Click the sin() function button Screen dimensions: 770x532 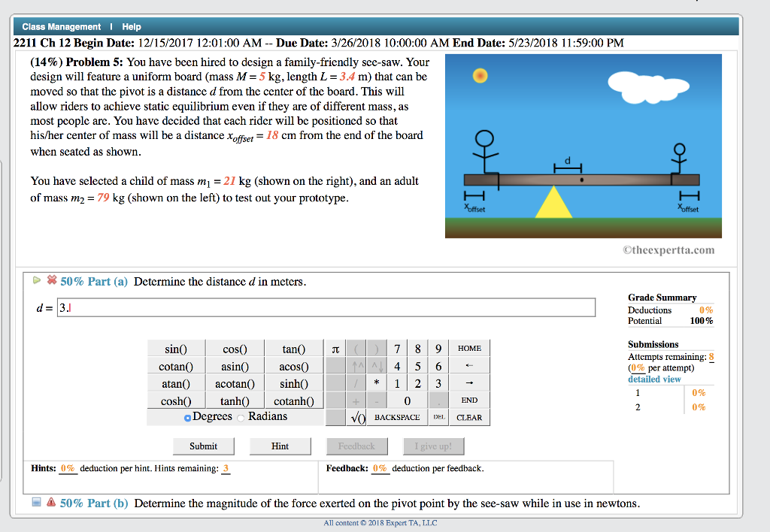174,348
